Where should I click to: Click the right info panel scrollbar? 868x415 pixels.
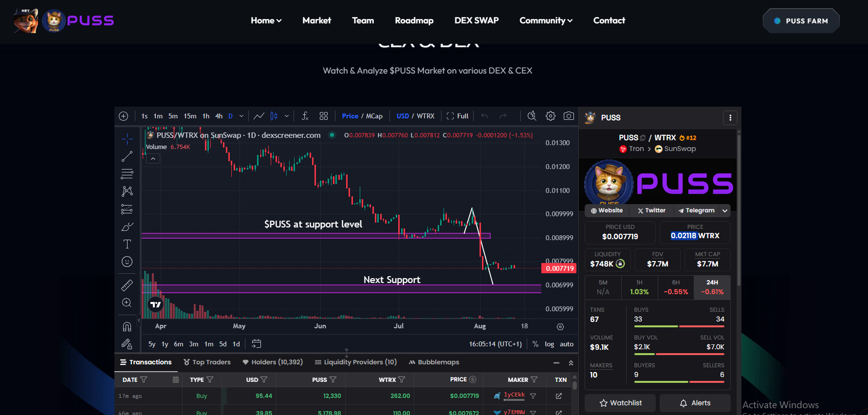coord(739,209)
